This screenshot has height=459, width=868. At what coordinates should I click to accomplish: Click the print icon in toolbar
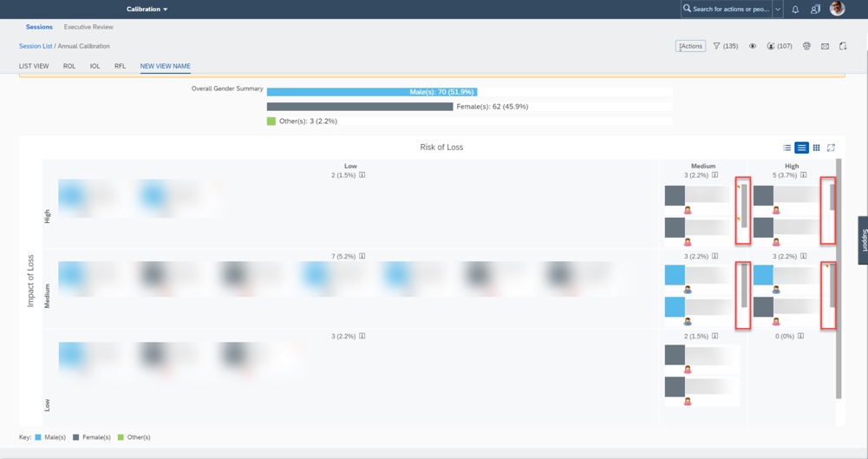click(x=806, y=46)
